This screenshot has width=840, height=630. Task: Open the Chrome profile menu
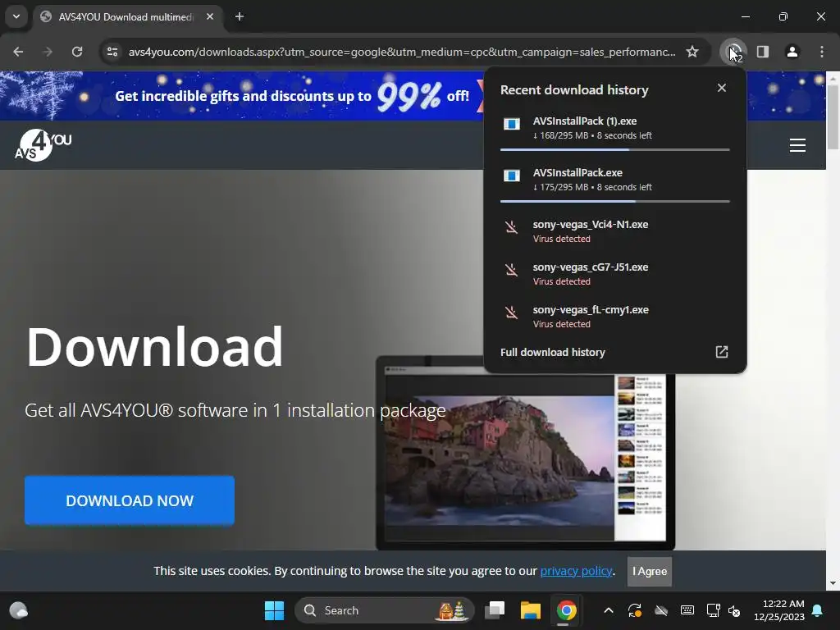click(x=792, y=52)
